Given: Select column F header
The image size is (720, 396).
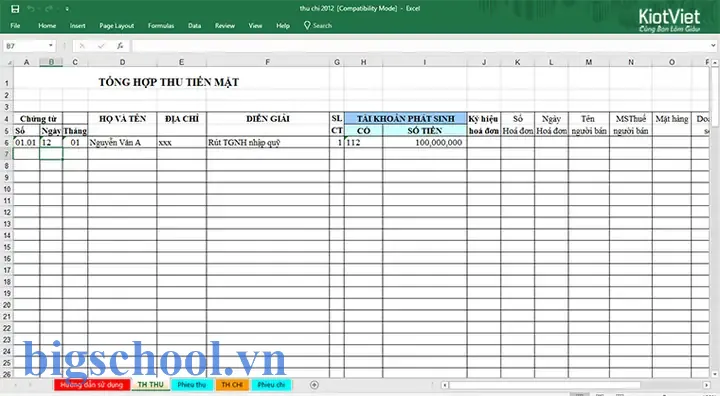Looking at the screenshot, I should [267, 62].
